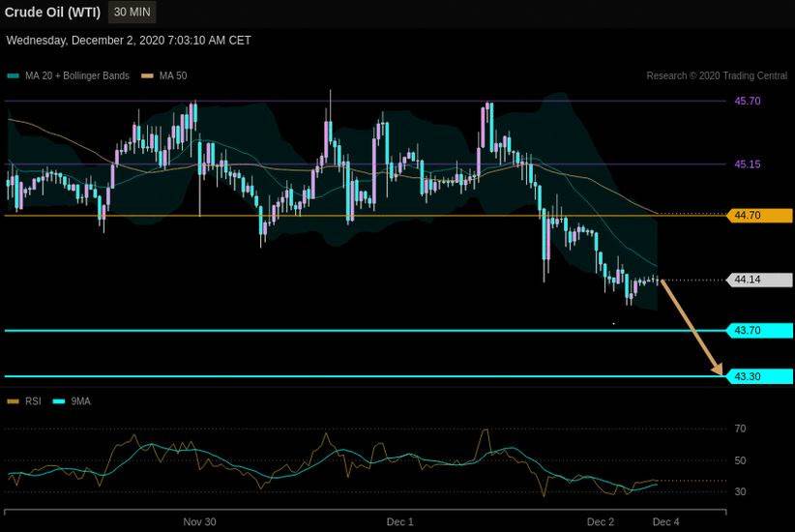
Task: Click the RSI legend color swatch
Action: [x=13, y=401]
